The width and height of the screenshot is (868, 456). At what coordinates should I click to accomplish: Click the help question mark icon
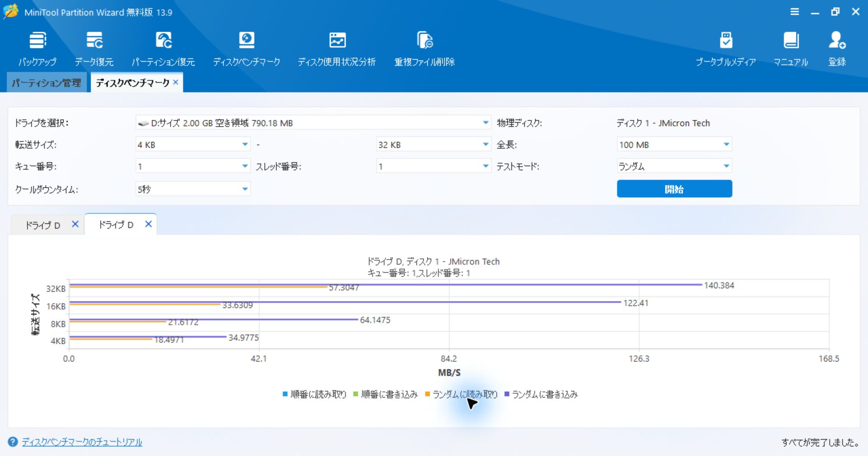pyautogui.click(x=13, y=442)
